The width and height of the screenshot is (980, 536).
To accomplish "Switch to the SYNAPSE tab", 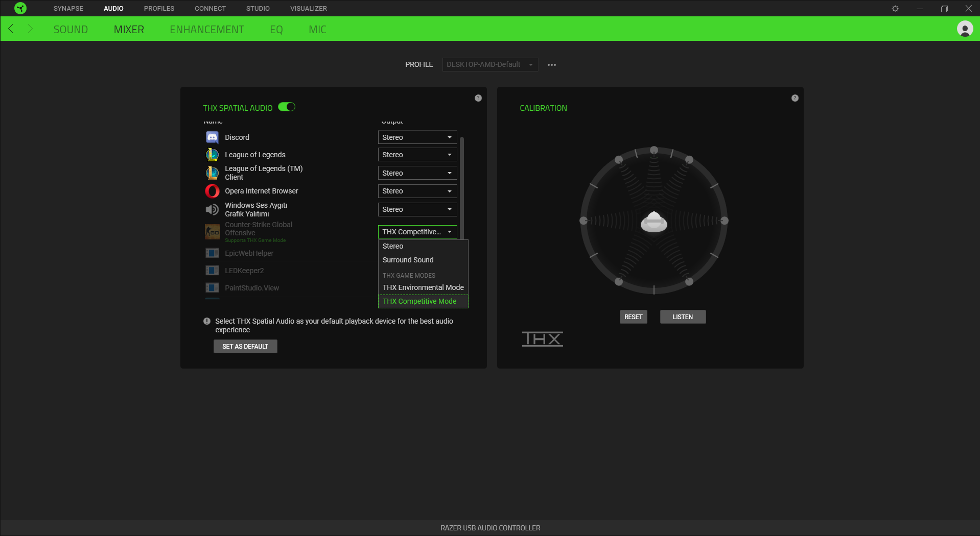I will point(68,9).
